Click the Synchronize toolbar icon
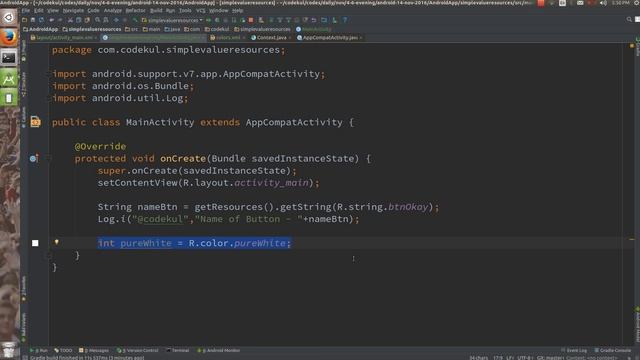Screen dimensions: 640x360 (x=41, y=20)
